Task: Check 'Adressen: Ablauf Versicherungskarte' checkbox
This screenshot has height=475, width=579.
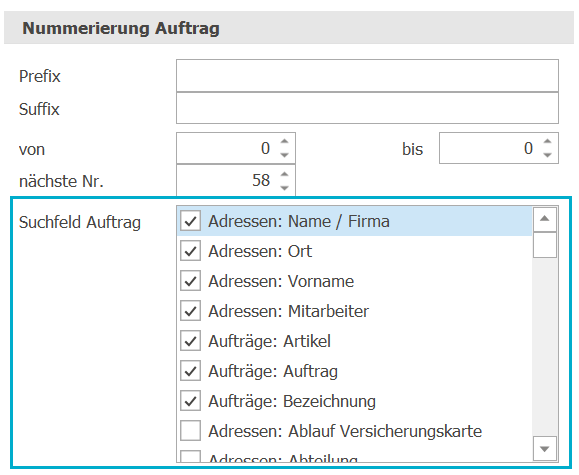Action: [x=191, y=430]
